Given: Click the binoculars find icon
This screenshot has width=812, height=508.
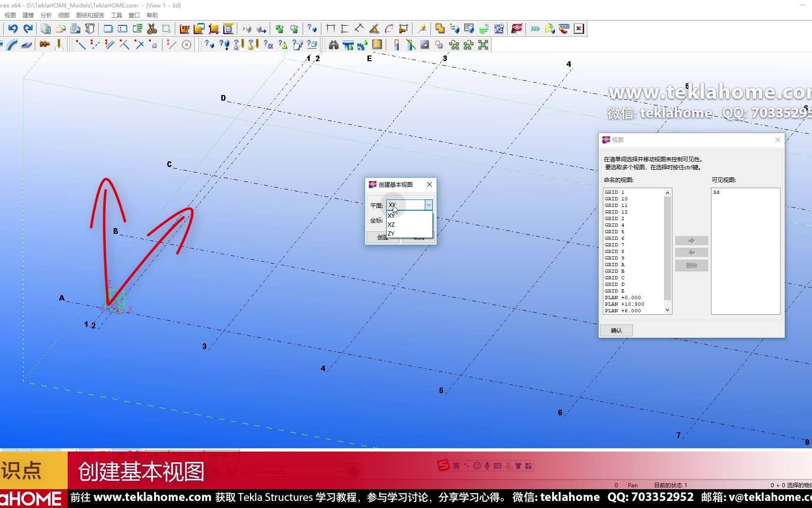Looking at the screenshot, I should click(334, 45).
